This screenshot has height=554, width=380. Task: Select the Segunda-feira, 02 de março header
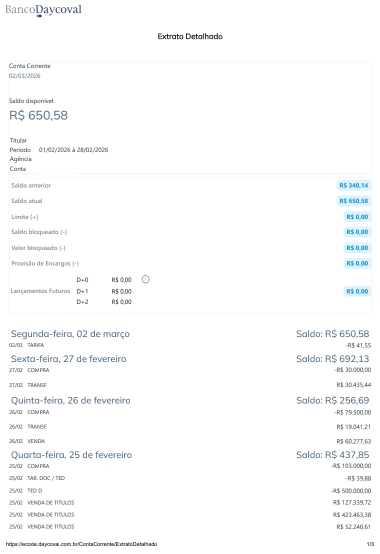point(70,334)
